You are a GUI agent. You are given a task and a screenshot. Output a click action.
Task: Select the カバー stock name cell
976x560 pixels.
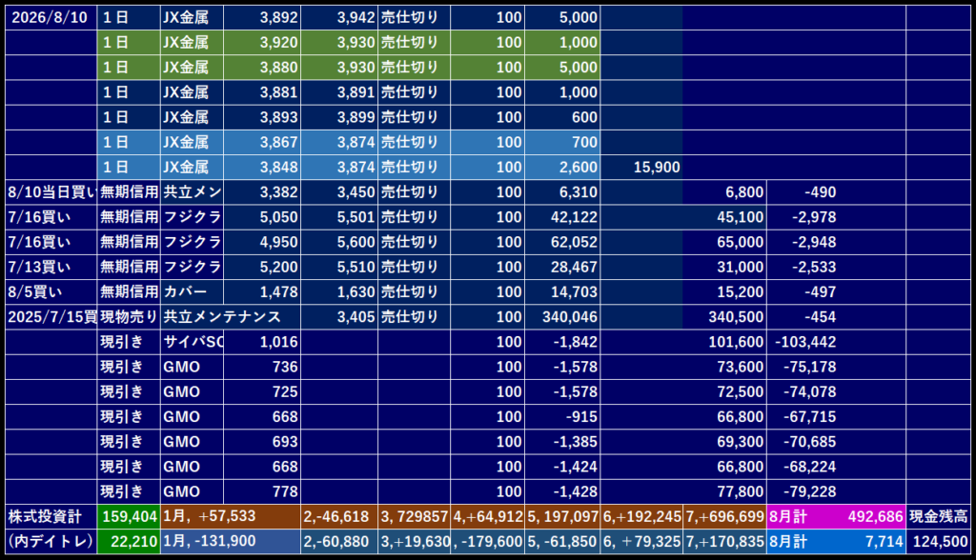[x=192, y=291]
